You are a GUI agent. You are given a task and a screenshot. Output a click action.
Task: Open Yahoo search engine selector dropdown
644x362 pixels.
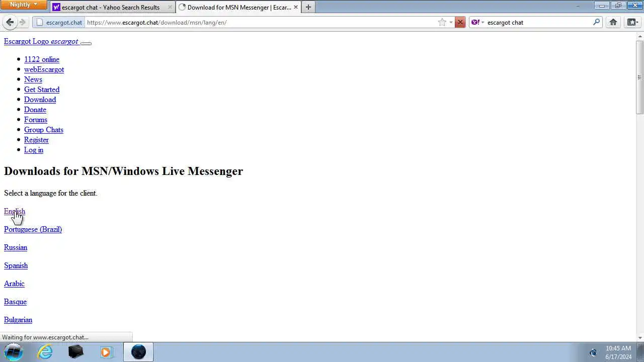(x=477, y=22)
